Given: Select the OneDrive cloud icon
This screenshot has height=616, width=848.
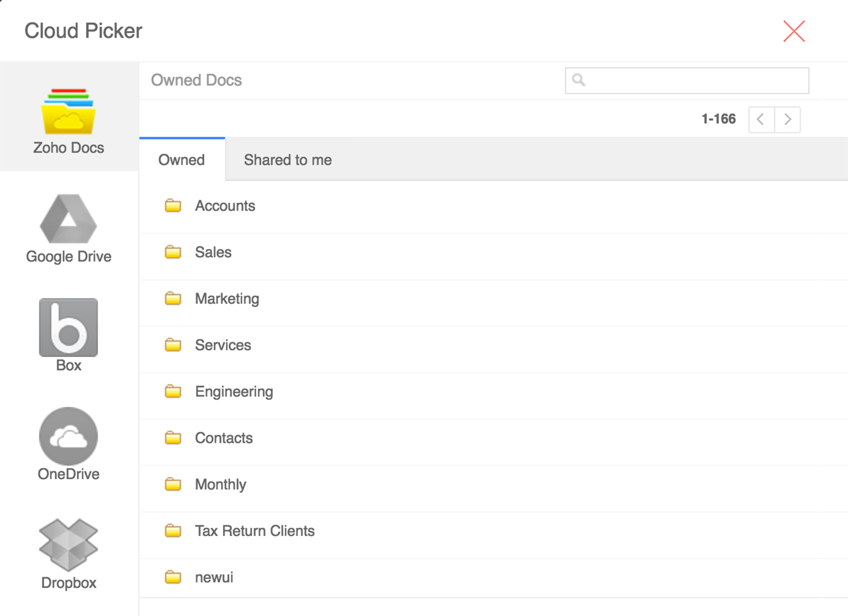Looking at the screenshot, I should pos(68,436).
